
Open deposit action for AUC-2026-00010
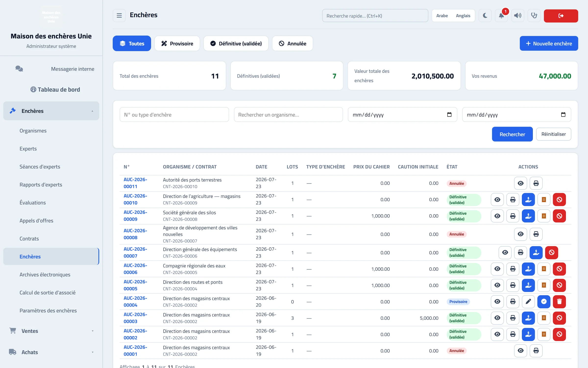528,200
